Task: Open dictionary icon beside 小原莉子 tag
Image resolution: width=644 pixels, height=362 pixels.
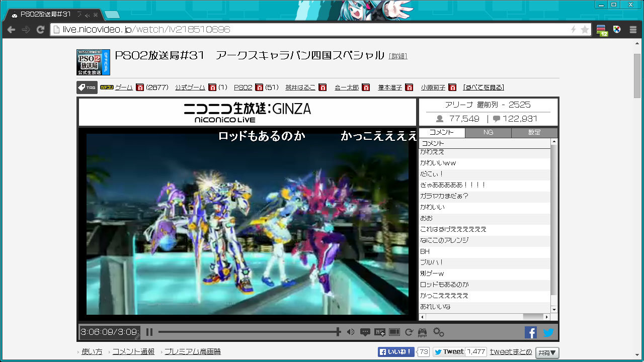Action: click(x=452, y=87)
